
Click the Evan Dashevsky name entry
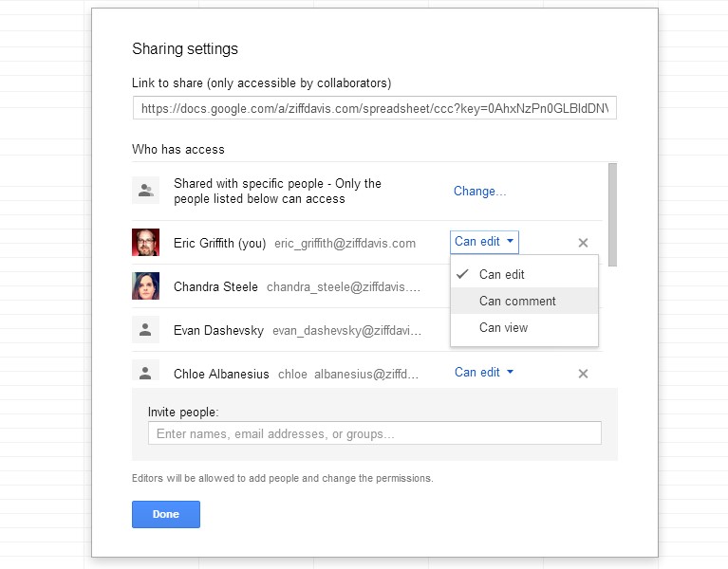(218, 330)
